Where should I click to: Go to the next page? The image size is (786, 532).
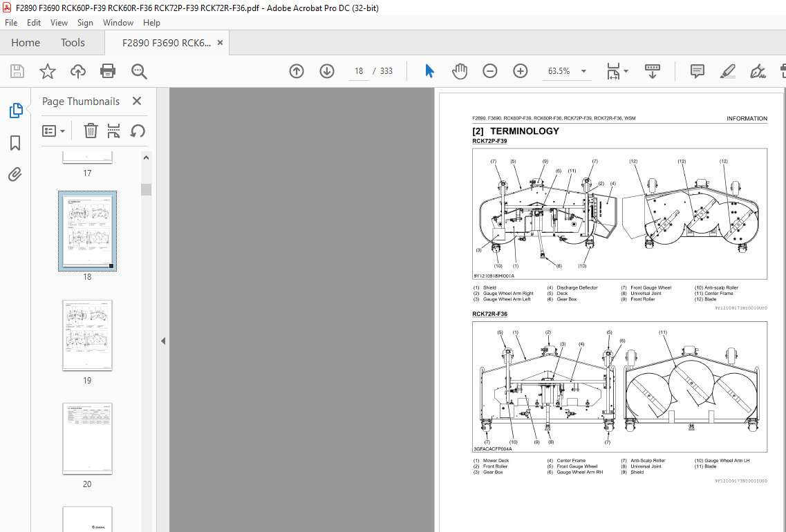click(x=327, y=71)
